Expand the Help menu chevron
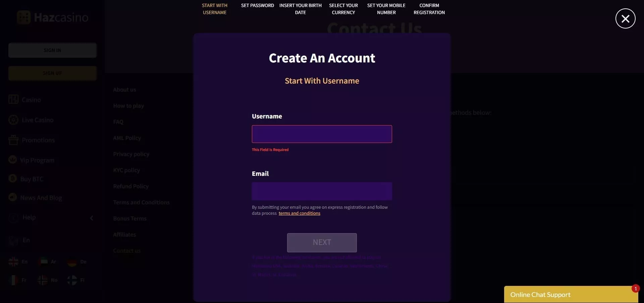The height and width of the screenshot is (303, 644). pos(92,218)
